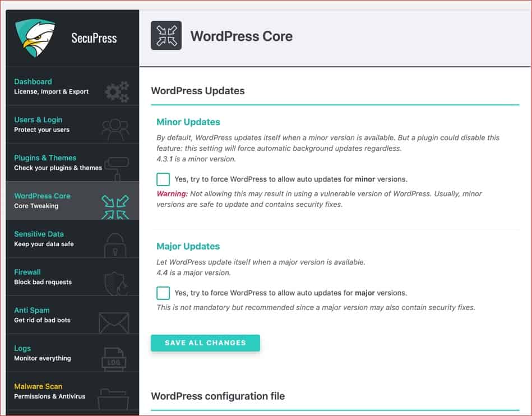This screenshot has width=532, height=416.
Task: Go to Anti Spam section
Action: (72, 315)
